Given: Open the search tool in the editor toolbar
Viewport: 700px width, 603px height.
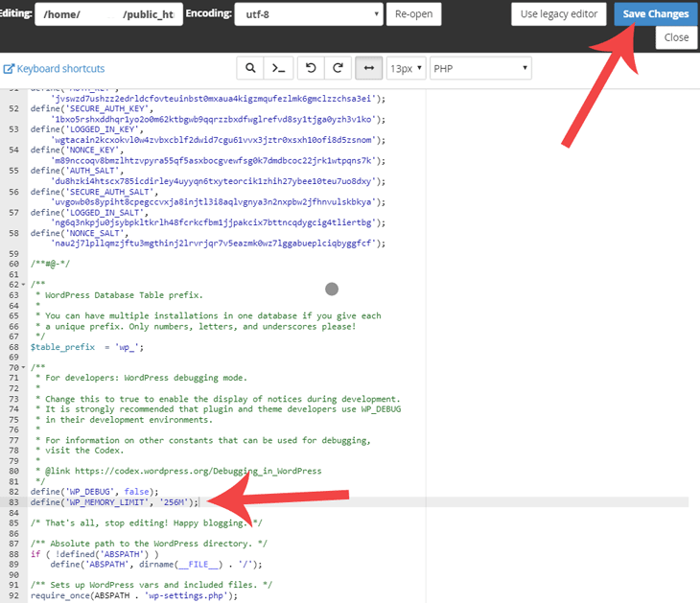Looking at the screenshot, I should (250, 68).
